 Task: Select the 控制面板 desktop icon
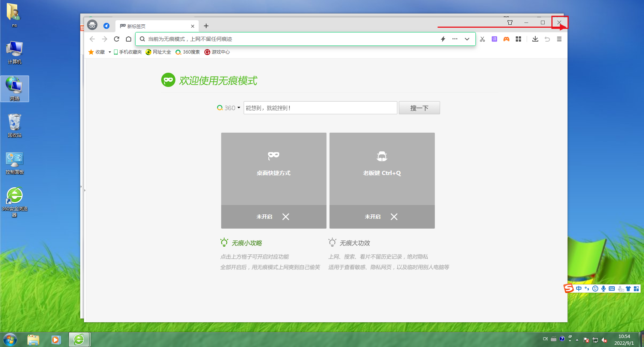(15, 163)
